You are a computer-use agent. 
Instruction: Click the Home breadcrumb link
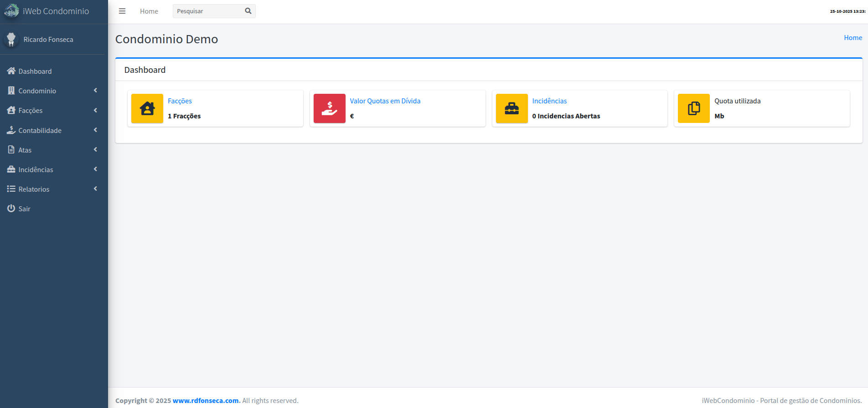tap(852, 38)
